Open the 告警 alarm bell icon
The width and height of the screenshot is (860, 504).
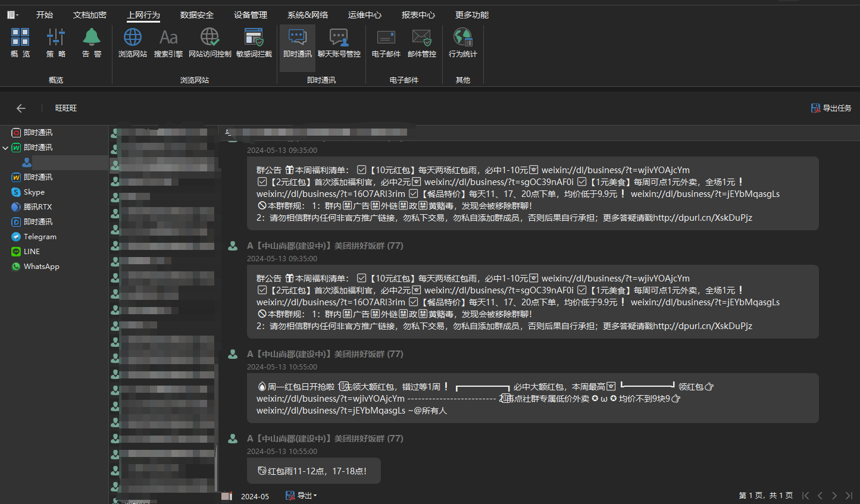pos(92,43)
